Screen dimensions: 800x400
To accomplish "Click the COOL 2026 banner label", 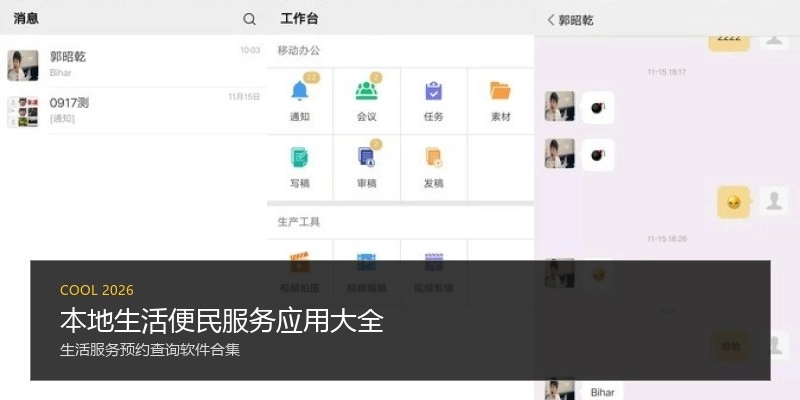I will point(97,290).
